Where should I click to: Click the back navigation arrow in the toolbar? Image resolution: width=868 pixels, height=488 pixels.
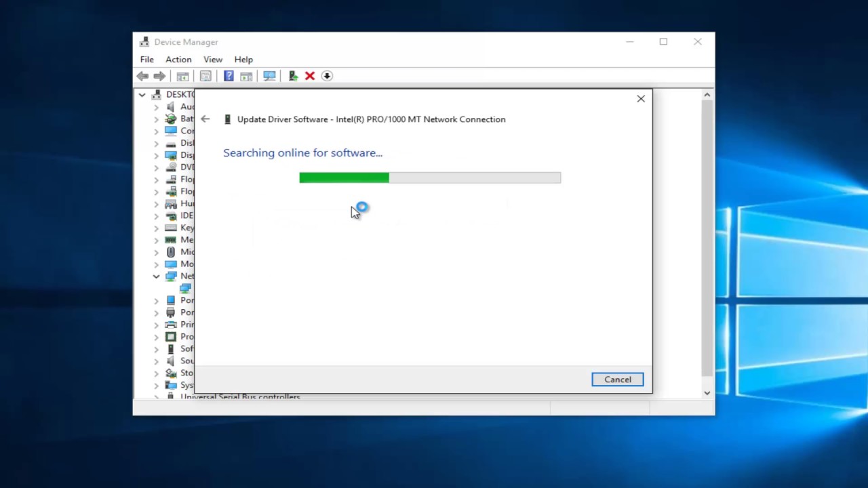coord(142,75)
